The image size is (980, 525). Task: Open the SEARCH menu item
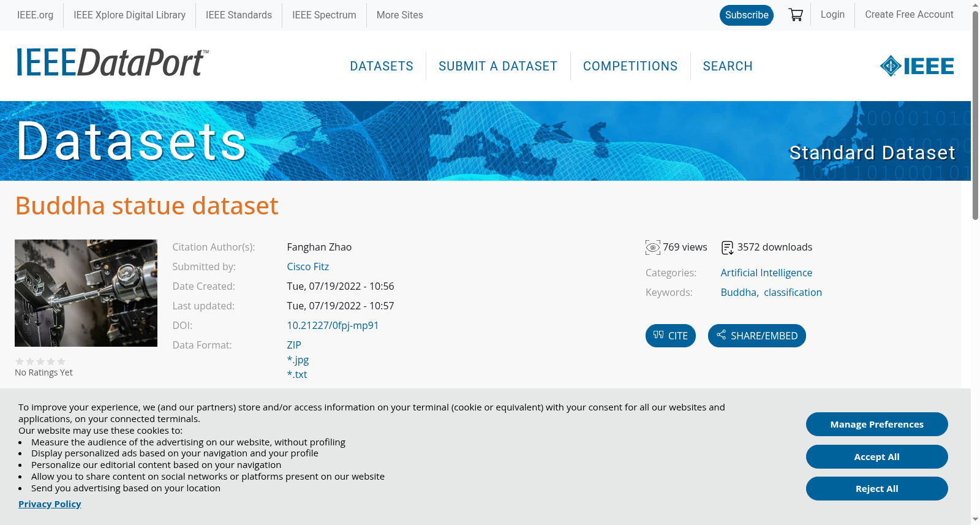[728, 66]
